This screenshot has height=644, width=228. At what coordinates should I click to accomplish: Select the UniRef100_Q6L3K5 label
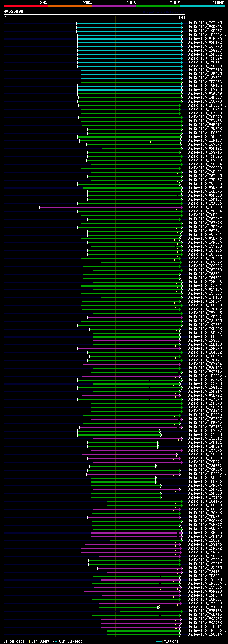click(x=204, y=191)
